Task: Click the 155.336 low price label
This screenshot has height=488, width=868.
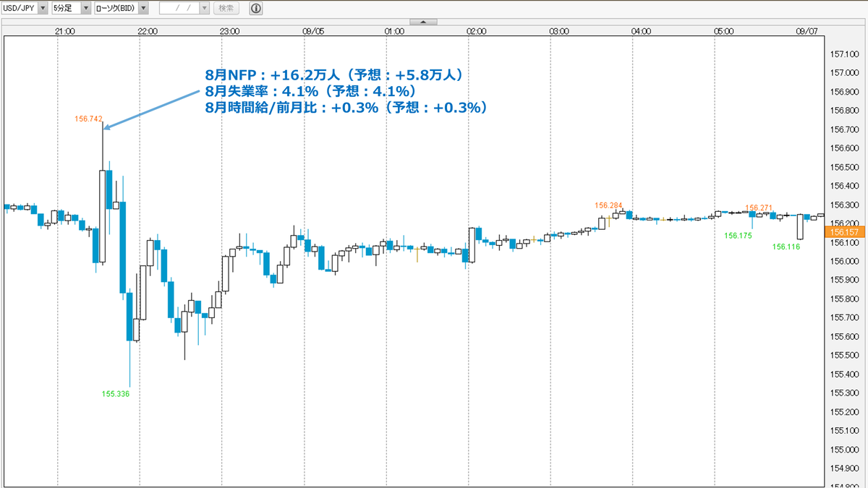Action: click(116, 394)
